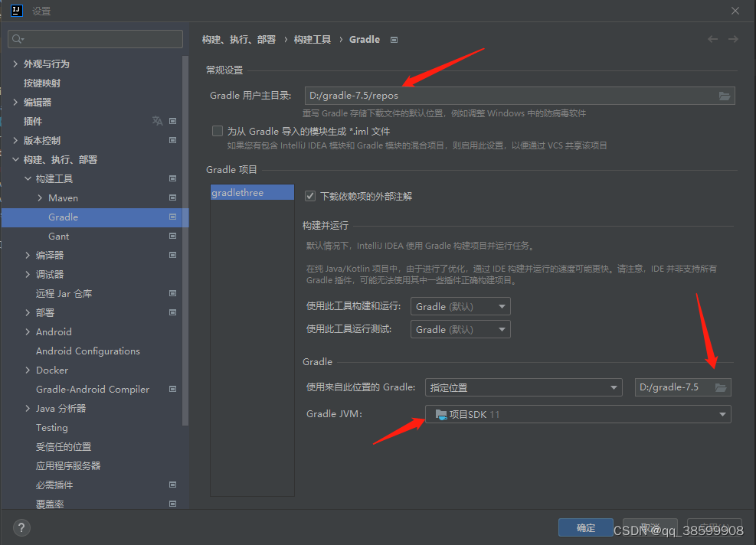Click the translate icon next to 插件

[157, 121]
